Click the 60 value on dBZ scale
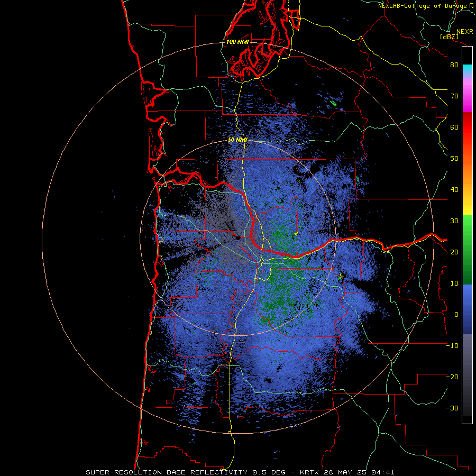This screenshot has width=476, height=476. pos(454,127)
